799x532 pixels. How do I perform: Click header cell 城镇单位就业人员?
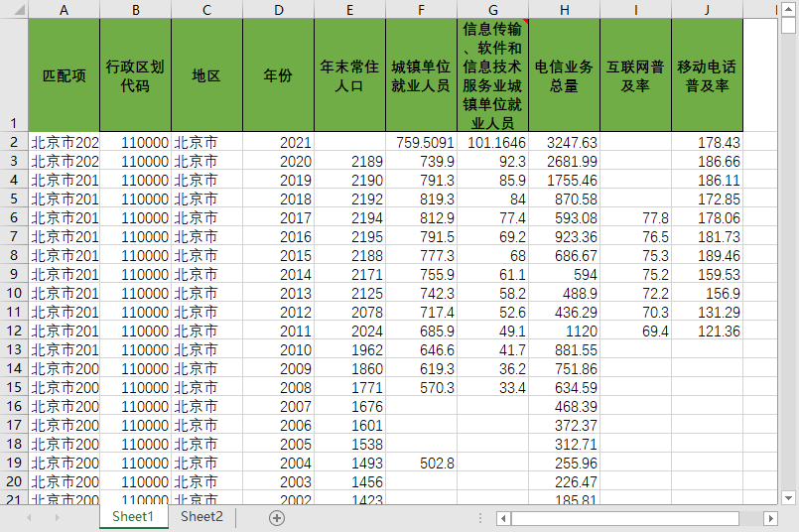point(421,75)
